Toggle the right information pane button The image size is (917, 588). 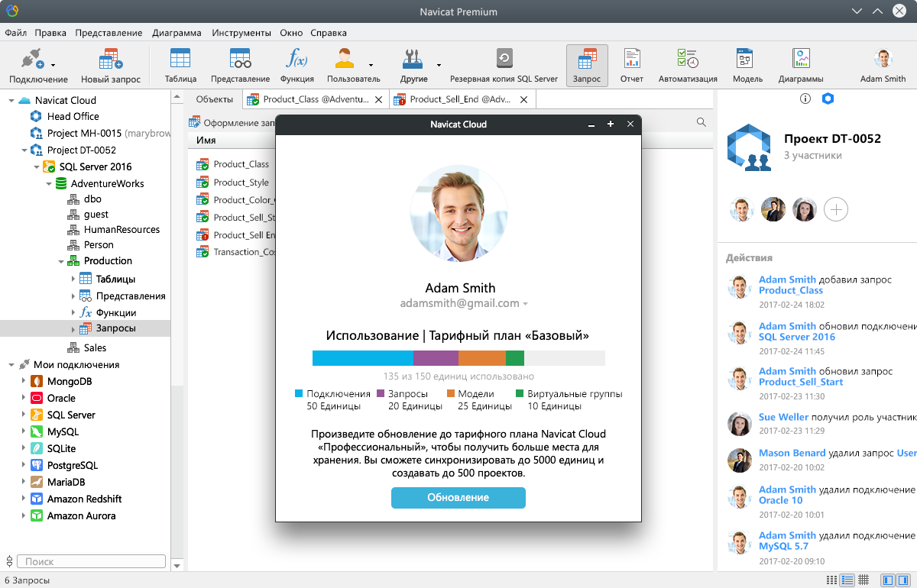(x=902, y=580)
